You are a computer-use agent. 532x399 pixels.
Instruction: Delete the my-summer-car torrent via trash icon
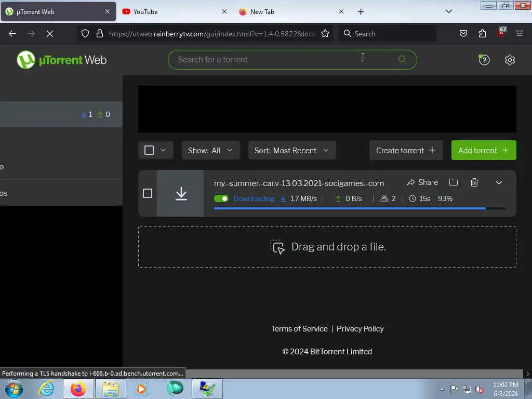point(474,182)
